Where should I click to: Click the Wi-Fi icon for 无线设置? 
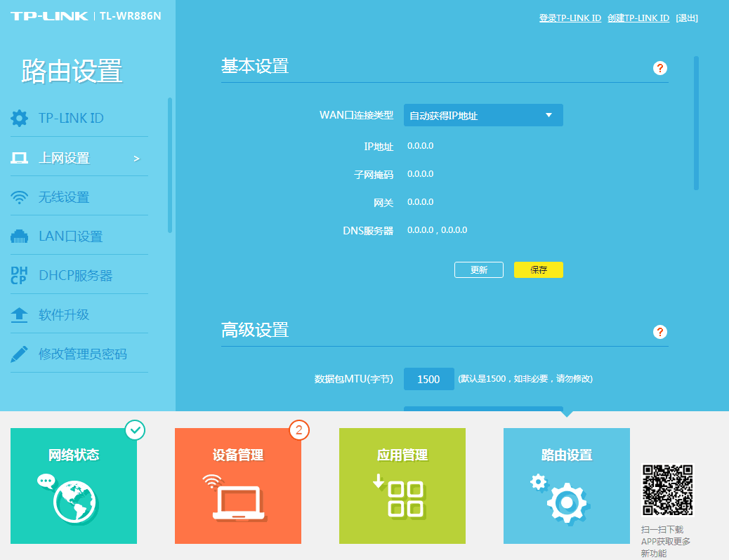tap(20, 197)
